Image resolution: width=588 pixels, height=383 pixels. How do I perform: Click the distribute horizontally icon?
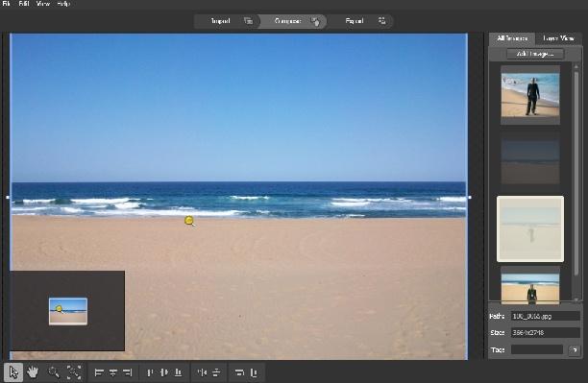pyautogui.click(x=202, y=372)
